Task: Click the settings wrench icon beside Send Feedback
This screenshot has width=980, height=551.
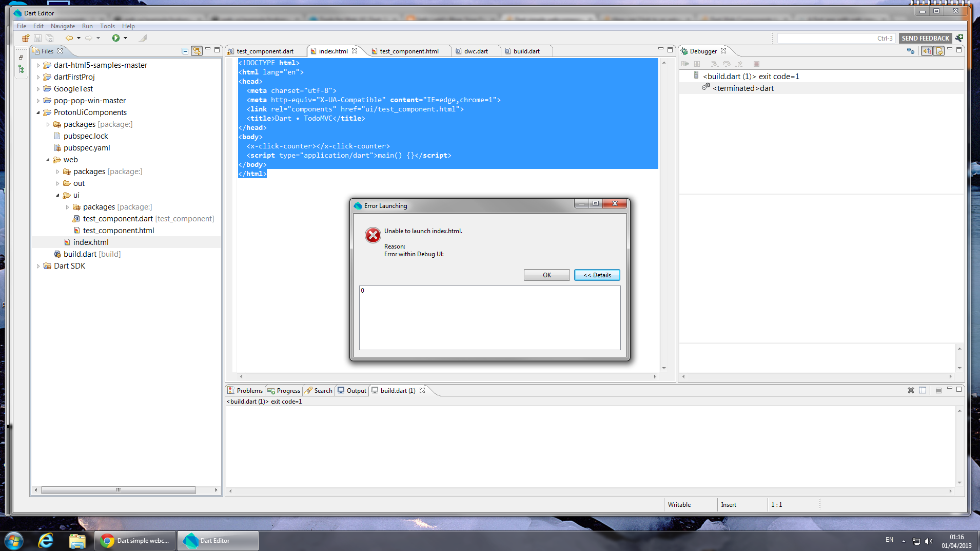Action: tap(959, 38)
